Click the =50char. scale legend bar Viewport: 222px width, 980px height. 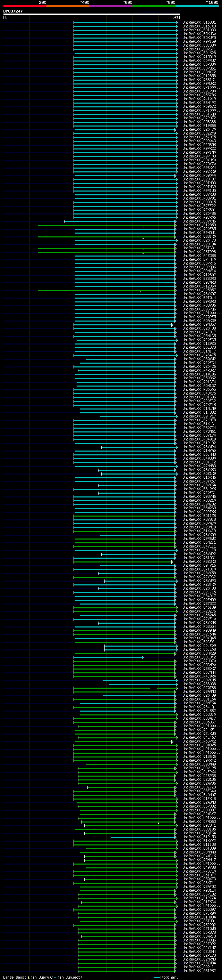157,977
